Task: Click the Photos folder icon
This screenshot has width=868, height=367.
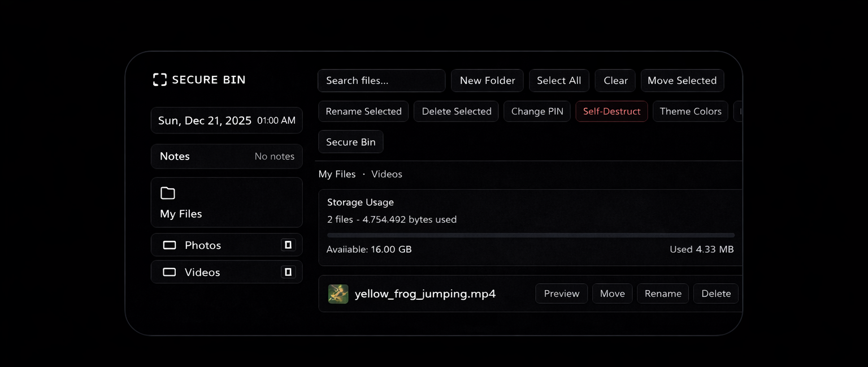Action: click(x=169, y=245)
